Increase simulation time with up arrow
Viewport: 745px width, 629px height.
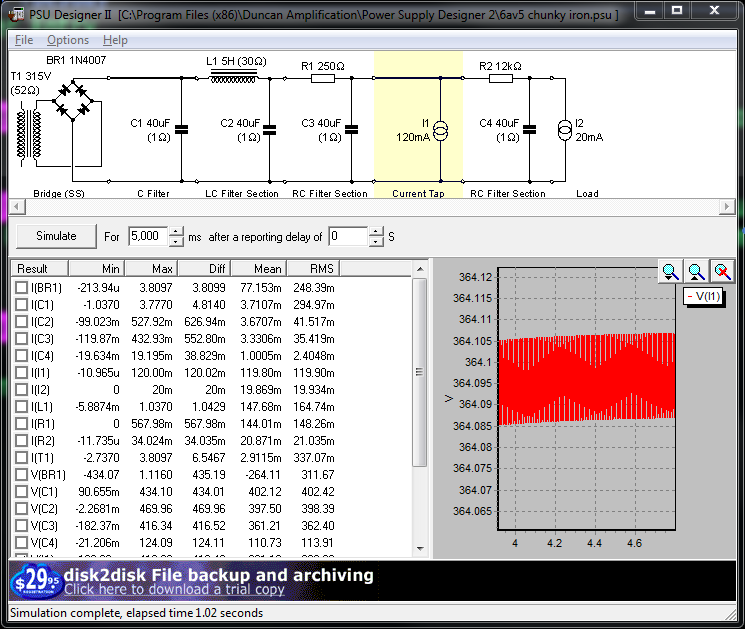tap(176, 231)
